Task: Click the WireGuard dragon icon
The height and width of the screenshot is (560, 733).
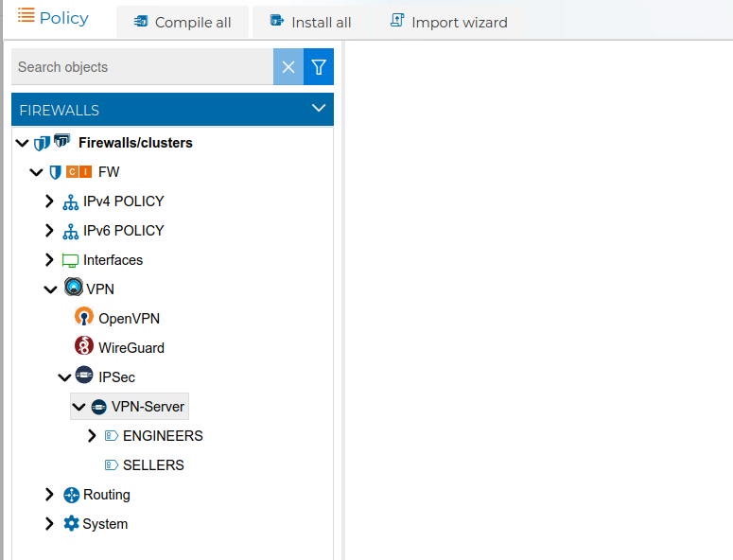Action: [83, 346]
